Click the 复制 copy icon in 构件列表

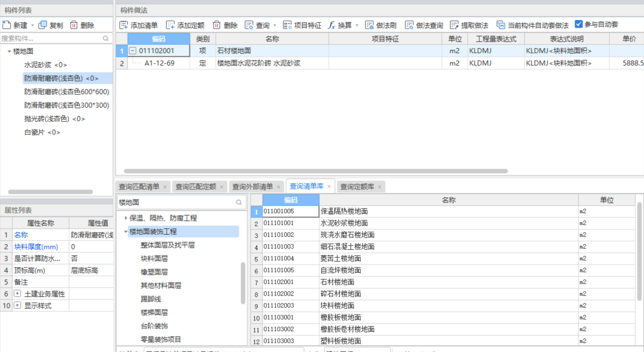pos(43,25)
